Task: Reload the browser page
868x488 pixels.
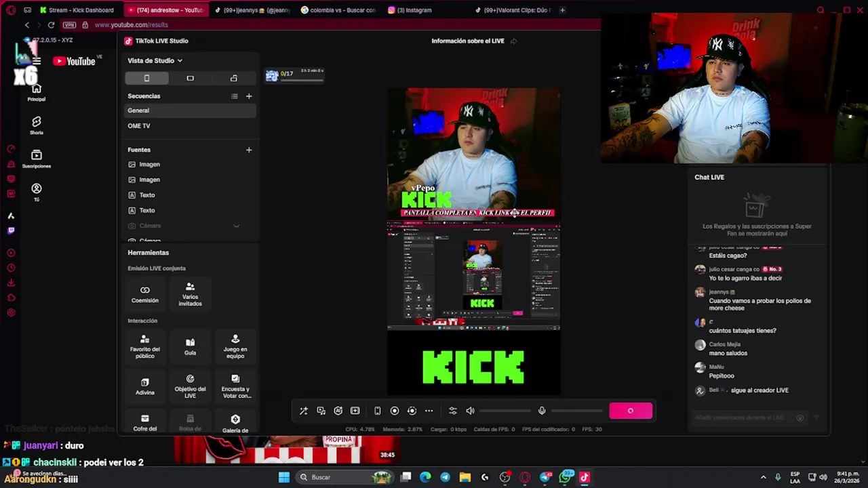Action: coord(51,25)
